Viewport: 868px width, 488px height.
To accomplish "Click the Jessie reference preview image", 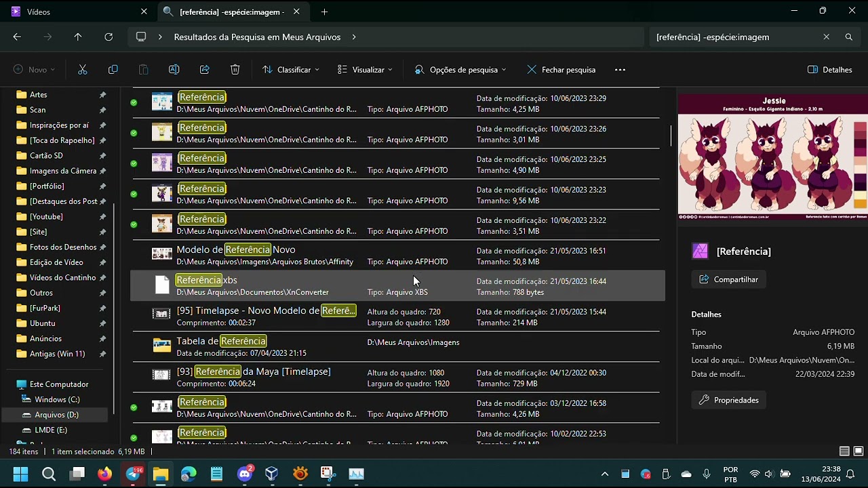I will [x=772, y=157].
